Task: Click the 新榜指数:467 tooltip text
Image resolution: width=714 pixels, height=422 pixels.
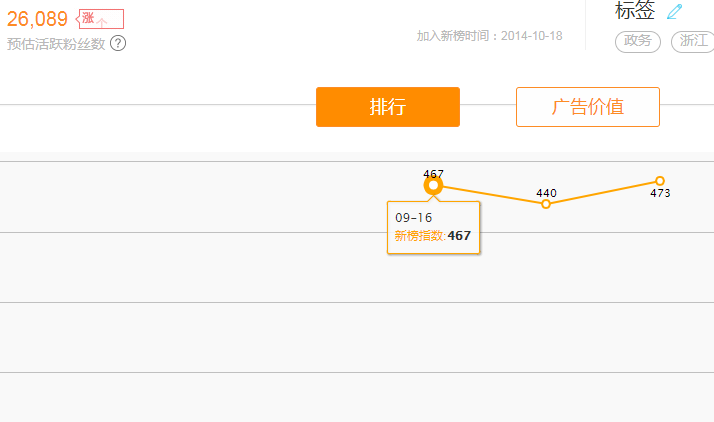Action: (x=432, y=236)
